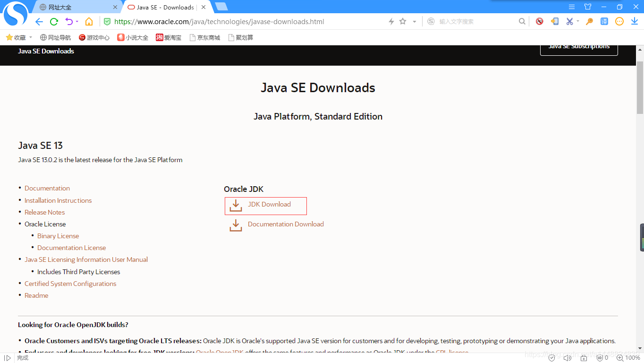
Task: Click the Sogou search engine icon
Action: 431,22
